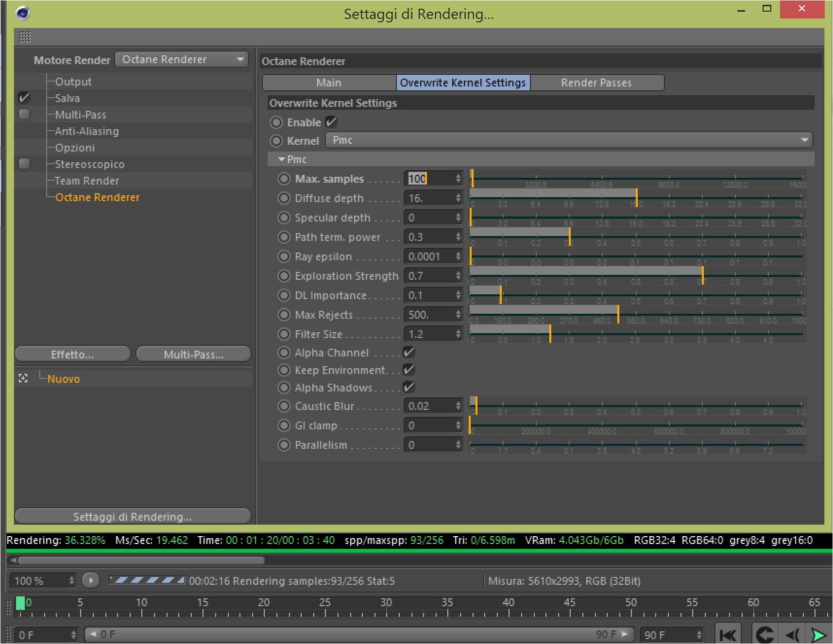Click animation dot for Alpha Shadows
Screen dimensions: 833x644
pyautogui.click(x=284, y=388)
